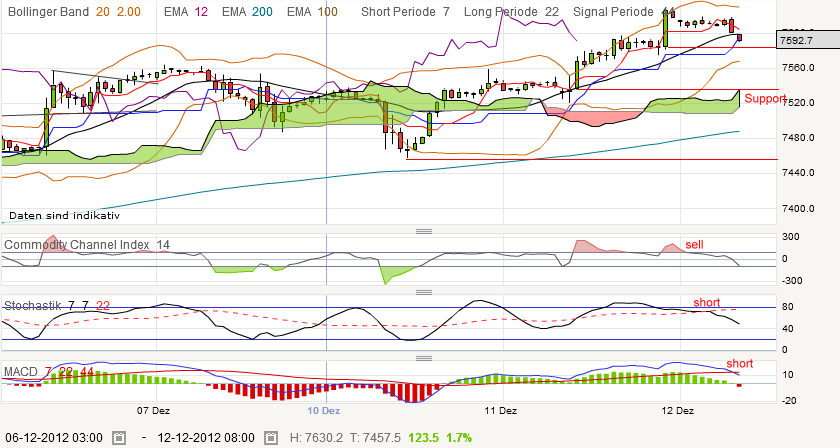The image size is (840, 448).
Task: Click the 80 level on Stochastik axis
Action: pos(788,307)
